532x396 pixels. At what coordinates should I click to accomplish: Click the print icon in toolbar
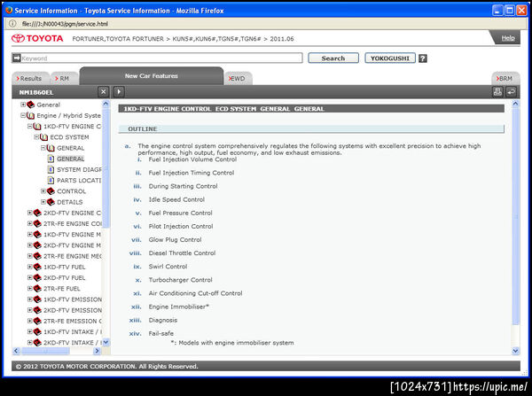pyautogui.click(x=497, y=92)
